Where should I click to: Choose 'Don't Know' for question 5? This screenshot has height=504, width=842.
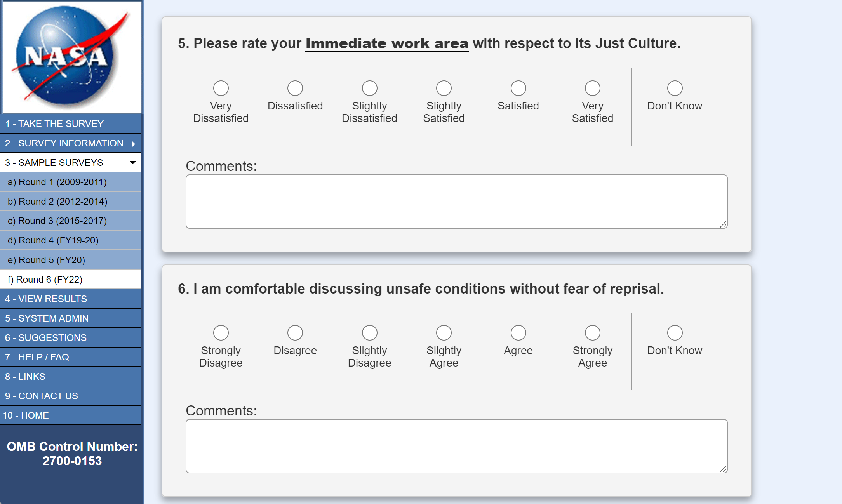click(x=675, y=88)
